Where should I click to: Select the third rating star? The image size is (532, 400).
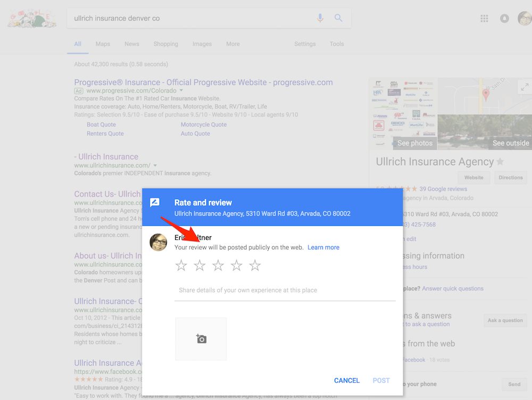pyautogui.click(x=218, y=265)
